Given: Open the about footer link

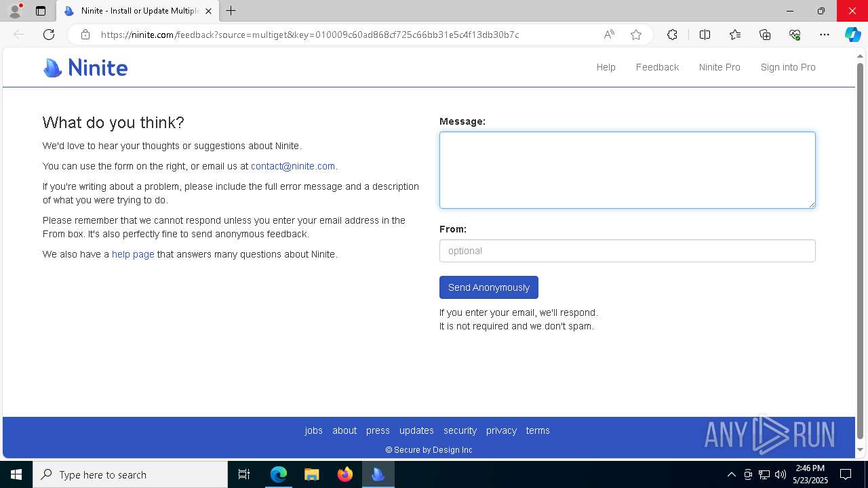Looking at the screenshot, I should point(344,430).
